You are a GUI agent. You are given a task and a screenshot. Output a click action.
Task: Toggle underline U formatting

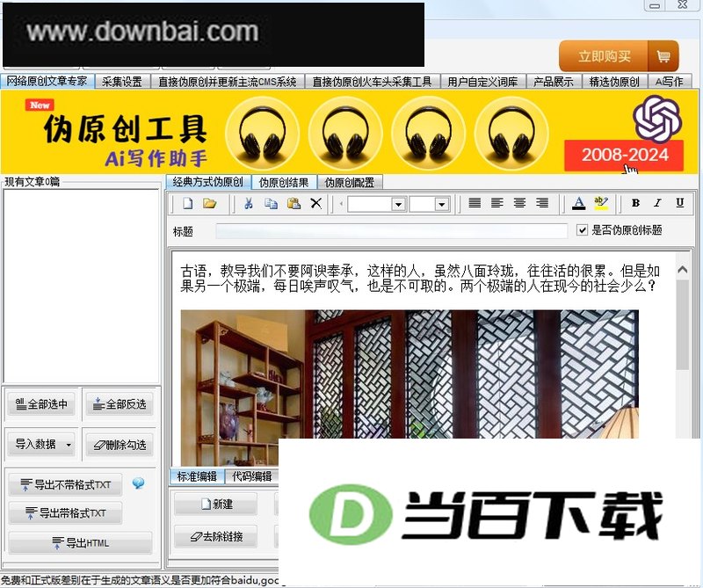(679, 203)
